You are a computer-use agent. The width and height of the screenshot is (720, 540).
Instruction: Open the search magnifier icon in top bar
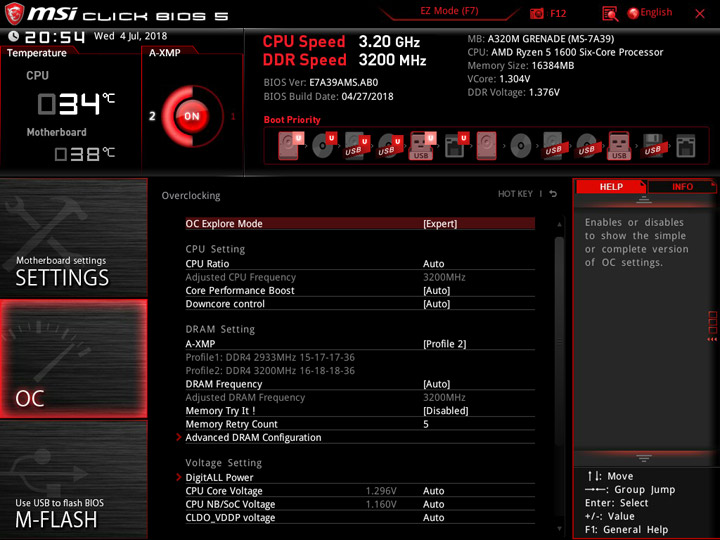coord(610,13)
